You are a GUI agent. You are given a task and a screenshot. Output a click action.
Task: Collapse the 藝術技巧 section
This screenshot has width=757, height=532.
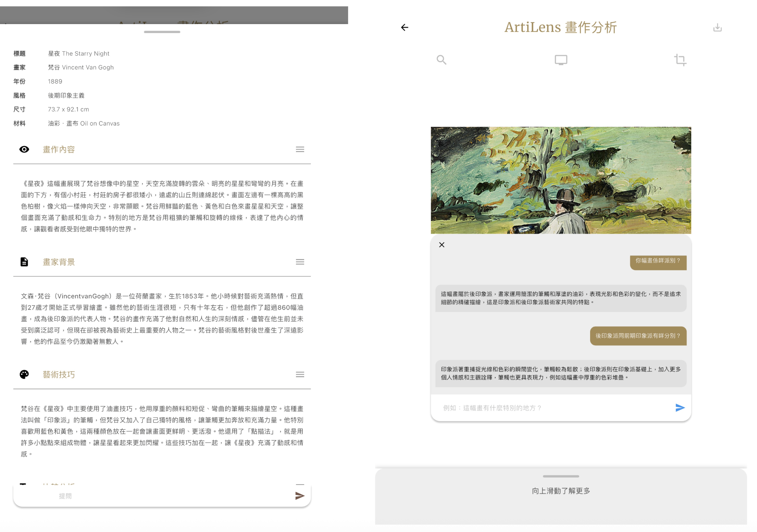click(300, 374)
